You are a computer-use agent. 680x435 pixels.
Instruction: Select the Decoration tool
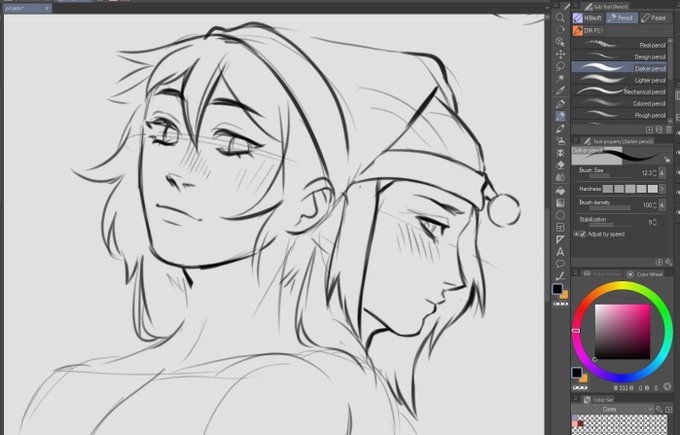tap(560, 153)
